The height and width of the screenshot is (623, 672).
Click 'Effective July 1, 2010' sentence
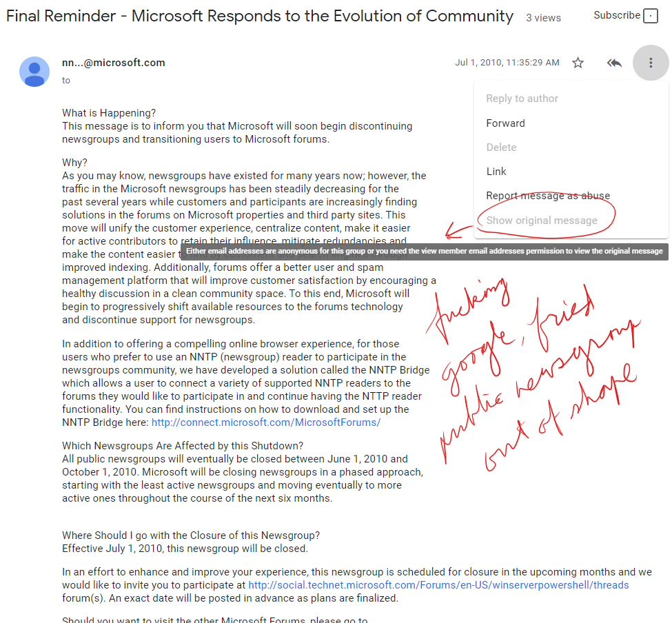tap(185, 549)
